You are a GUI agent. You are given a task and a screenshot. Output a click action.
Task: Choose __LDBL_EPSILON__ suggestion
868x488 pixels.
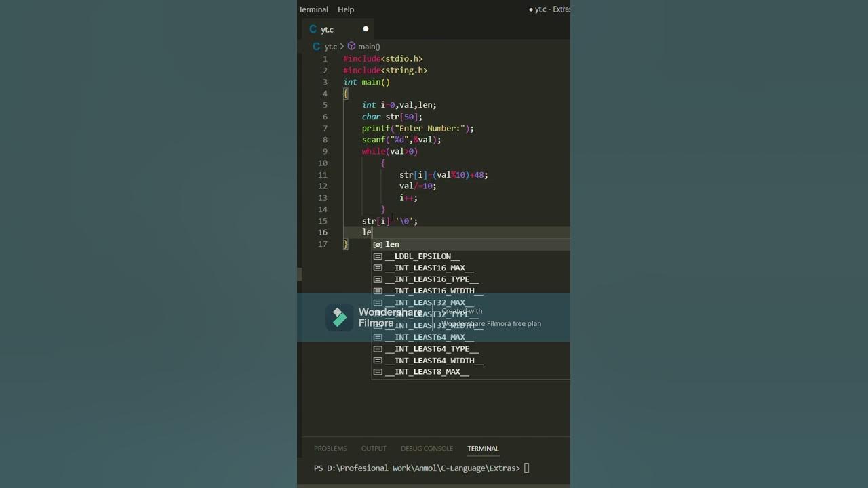pos(471,256)
